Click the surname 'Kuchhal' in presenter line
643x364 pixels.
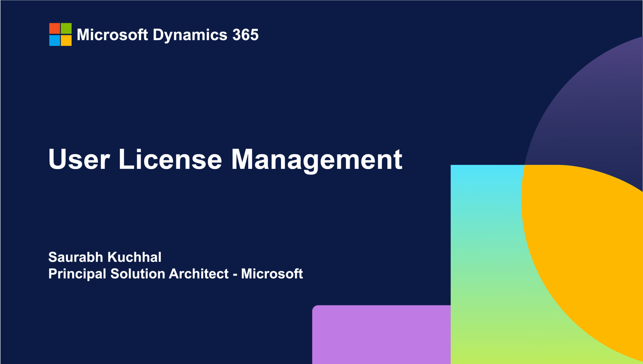tap(134, 257)
